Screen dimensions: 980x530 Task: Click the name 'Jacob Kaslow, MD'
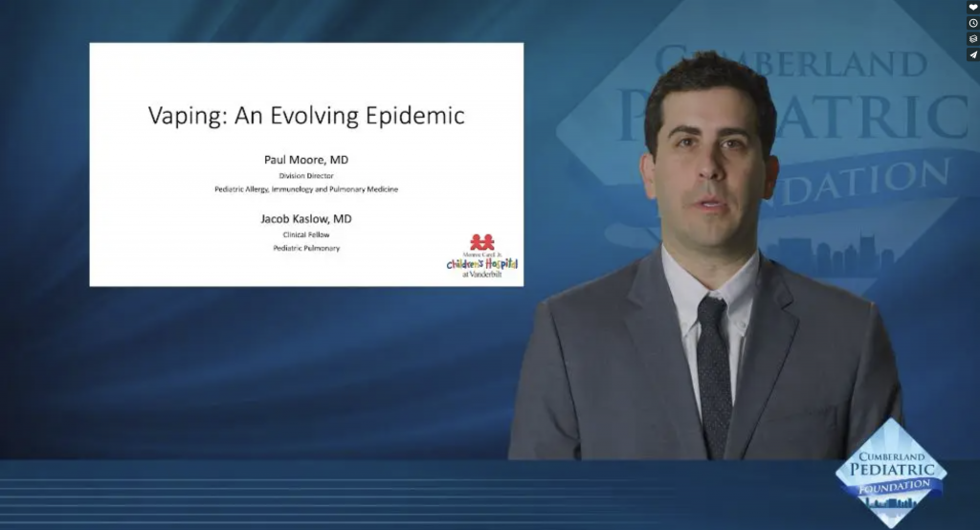[x=306, y=219]
